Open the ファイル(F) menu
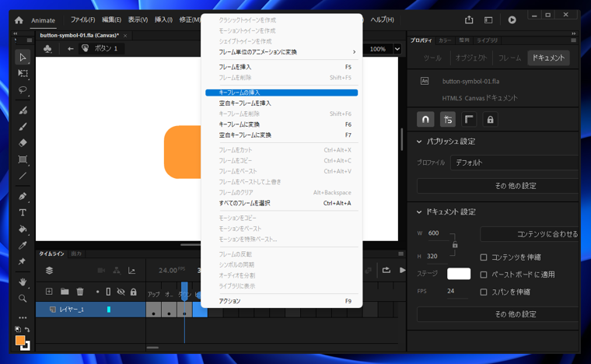Image resolution: width=591 pixels, height=364 pixels. click(x=82, y=19)
